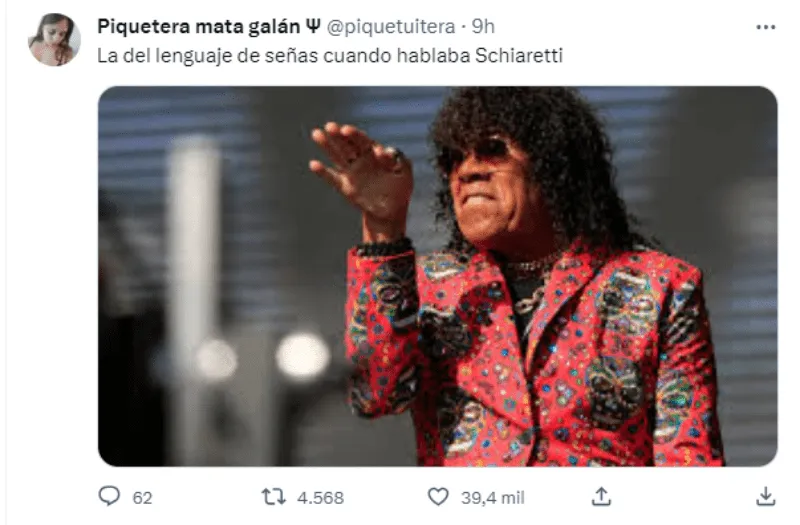The height and width of the screenshot is (525, 800).
Task: Click the red sequined jacket in the photo
Action: pos(531,357)
